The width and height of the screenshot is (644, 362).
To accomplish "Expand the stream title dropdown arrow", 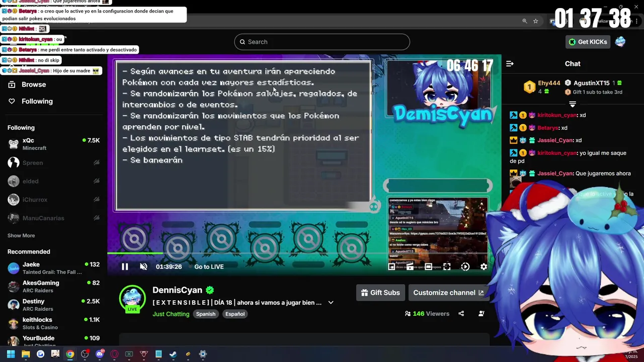I will click(331, 303).
